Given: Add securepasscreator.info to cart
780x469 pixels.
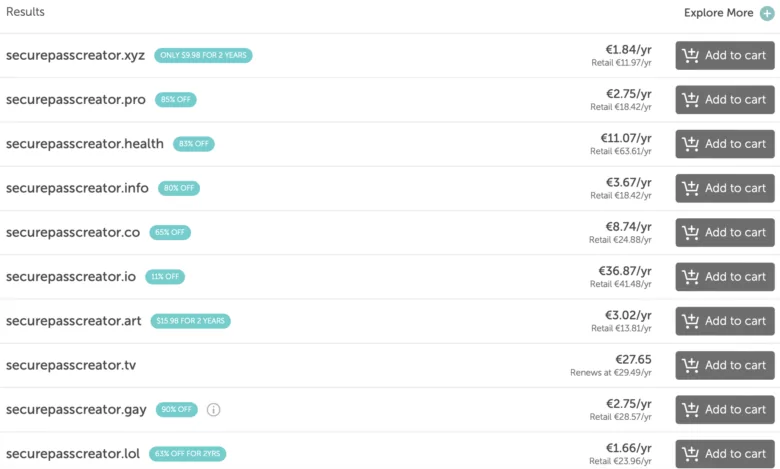Looking at the screenshot, I should click(x=725, y=188).
